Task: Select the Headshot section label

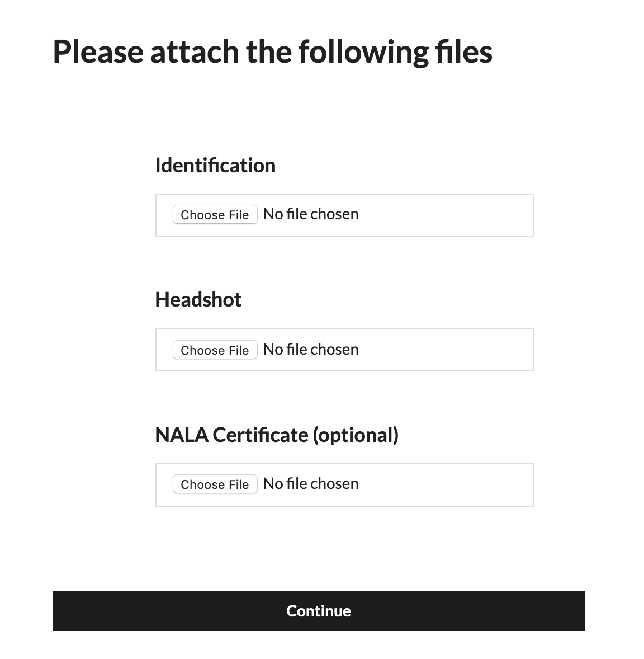Action: click(198, 300)
